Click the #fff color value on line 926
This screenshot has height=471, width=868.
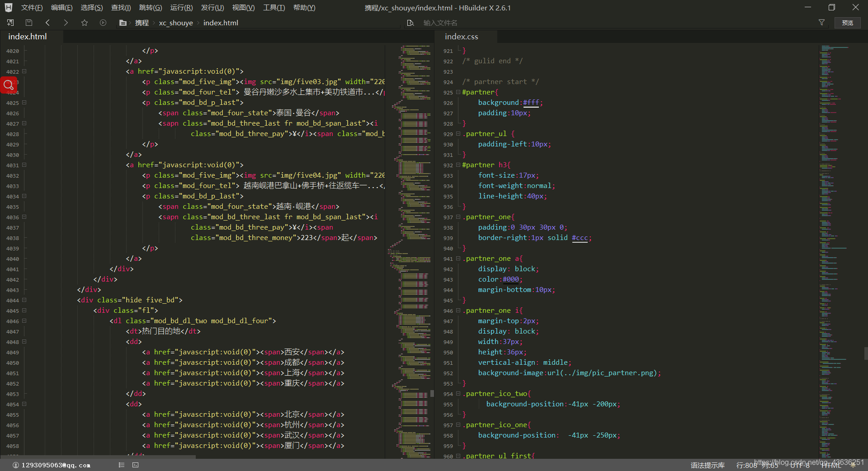[531, 103]
